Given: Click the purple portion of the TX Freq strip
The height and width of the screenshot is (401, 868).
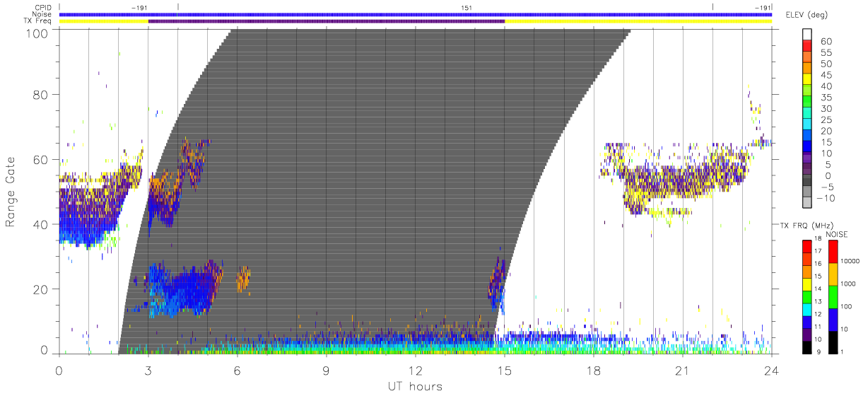Looking at the screenshot, I should 327,21.
